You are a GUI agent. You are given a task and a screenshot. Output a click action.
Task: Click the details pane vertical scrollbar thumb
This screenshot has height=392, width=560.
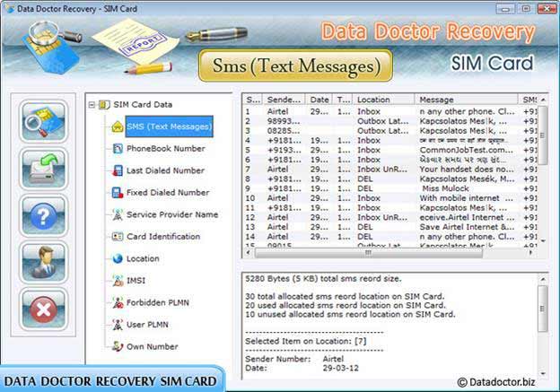(542, 309)
